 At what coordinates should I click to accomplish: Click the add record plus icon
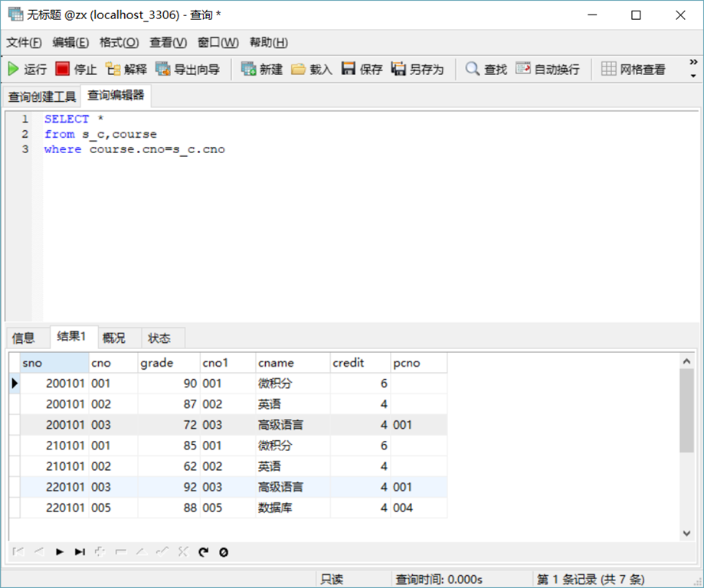click(x=100, y=552)
